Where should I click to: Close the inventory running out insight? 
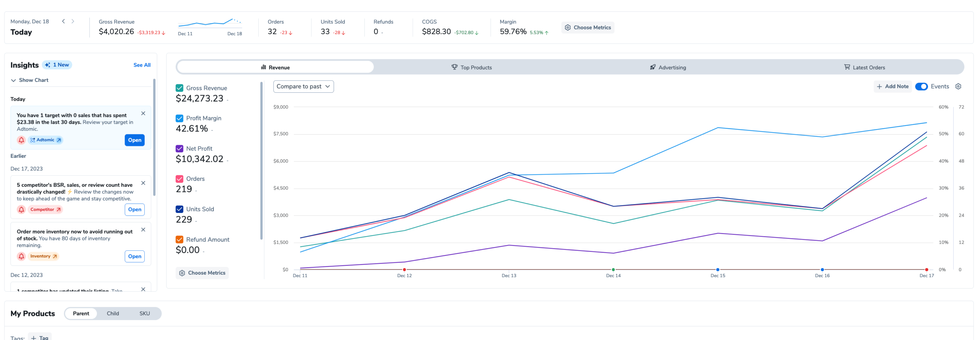click(x=143, y=230)
